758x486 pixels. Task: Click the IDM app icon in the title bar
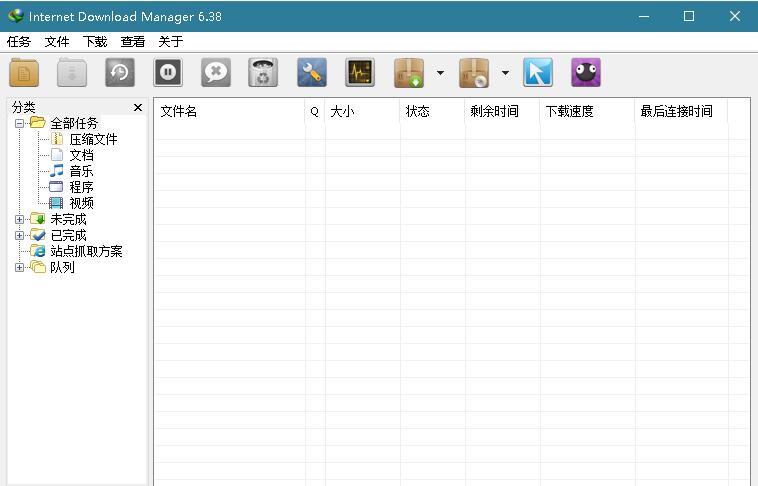click(x=16, y=16)
